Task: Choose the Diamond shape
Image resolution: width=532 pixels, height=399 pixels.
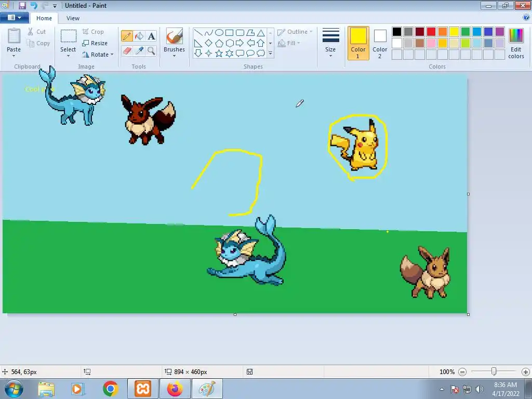Action: pyautogui.click(x=209, y=43)
